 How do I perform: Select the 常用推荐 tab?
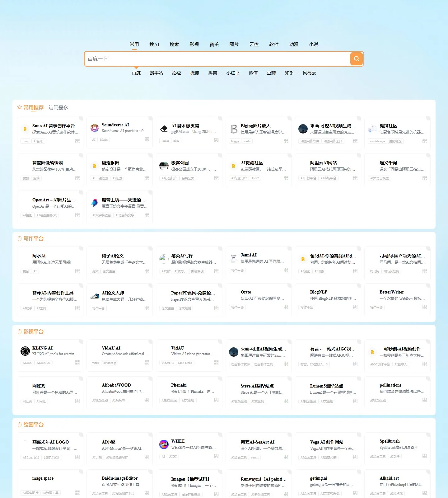(x=34, y=107)
